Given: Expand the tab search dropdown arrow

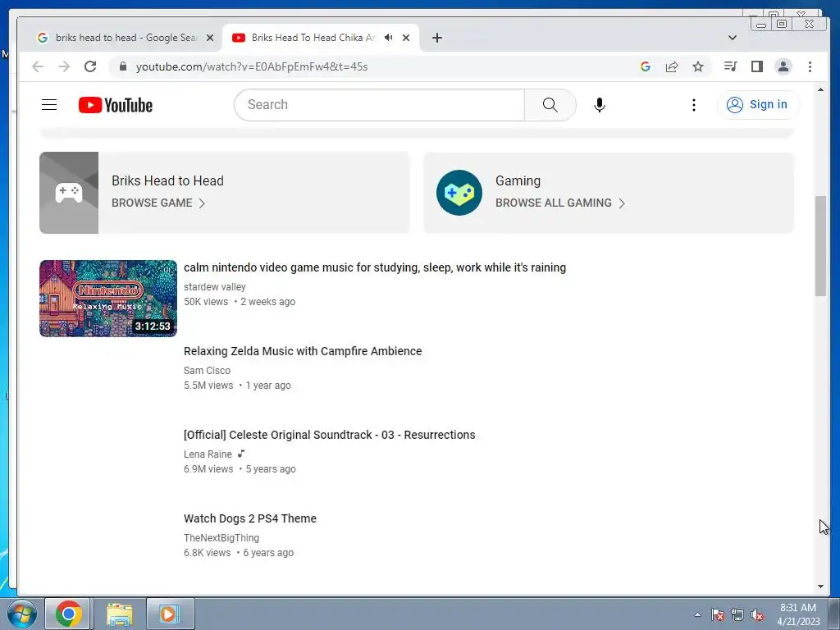Looking at the screenshot, I should coord(733,38).
